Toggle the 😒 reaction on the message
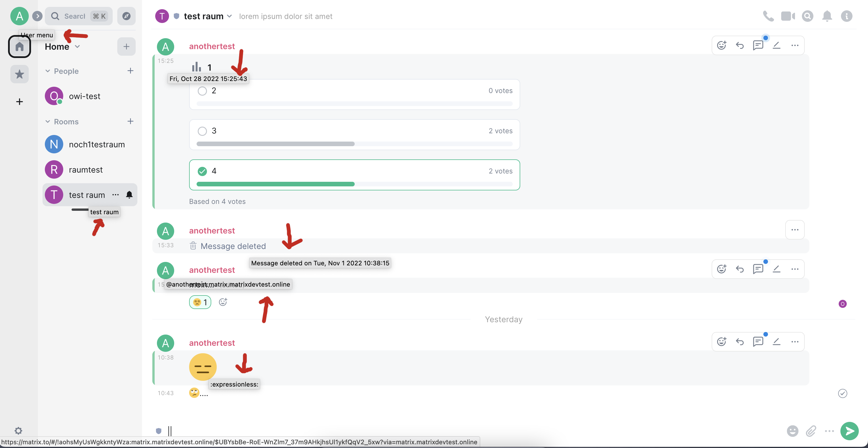This screenshot has height=448, width=868. [x=199, y=302]
